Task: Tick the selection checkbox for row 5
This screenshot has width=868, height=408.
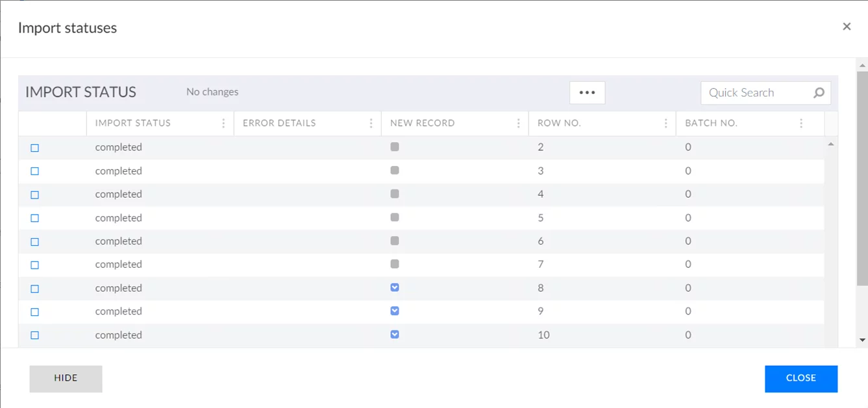Action: (x=35, y=218)
